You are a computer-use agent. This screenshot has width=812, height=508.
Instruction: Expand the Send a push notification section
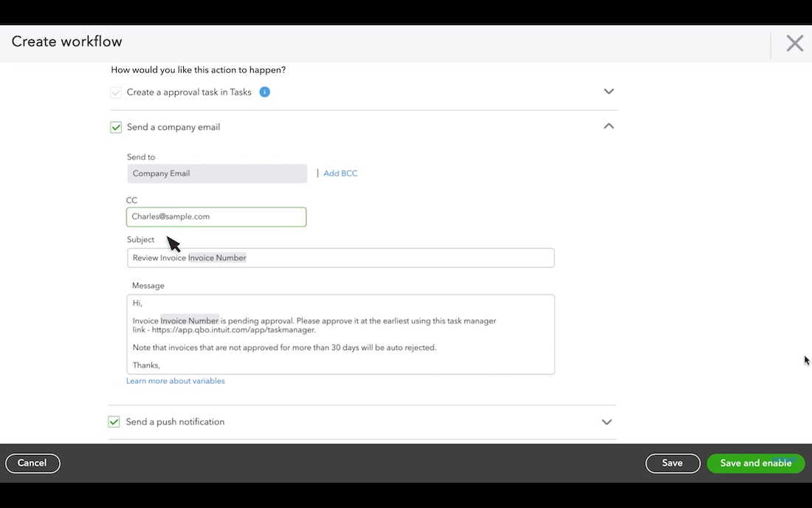606,422
